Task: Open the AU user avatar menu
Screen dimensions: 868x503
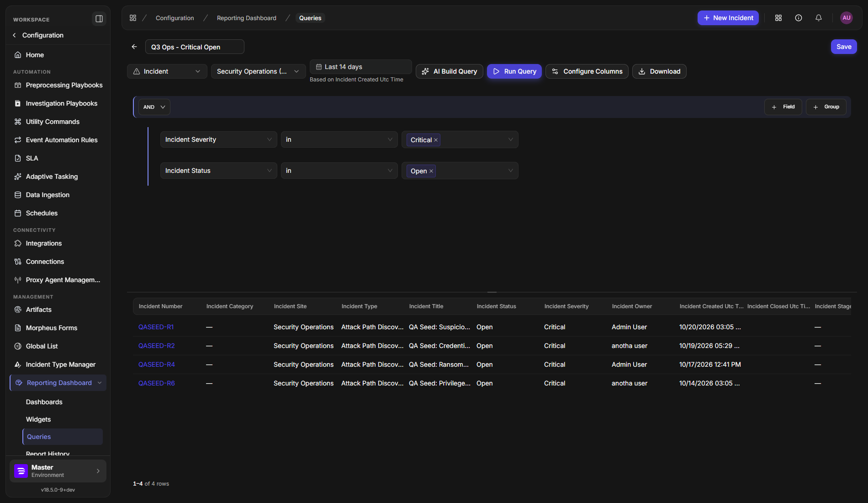Action: pos(847,18)
